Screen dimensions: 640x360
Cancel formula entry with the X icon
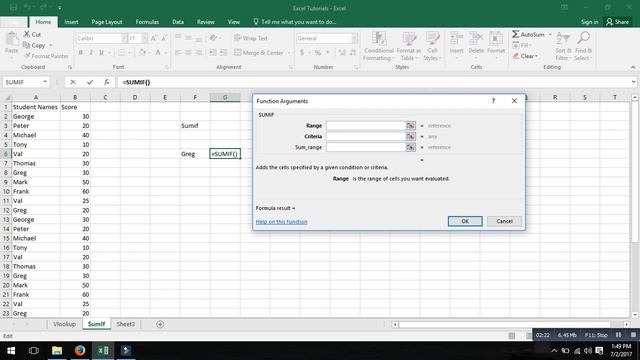click(x=73, y=82)
